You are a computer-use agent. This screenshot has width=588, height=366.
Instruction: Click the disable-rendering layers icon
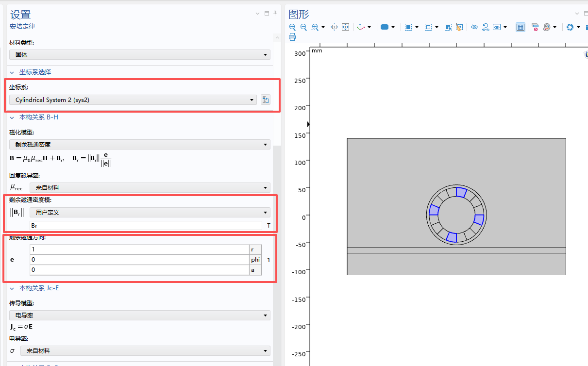(535, 27)
